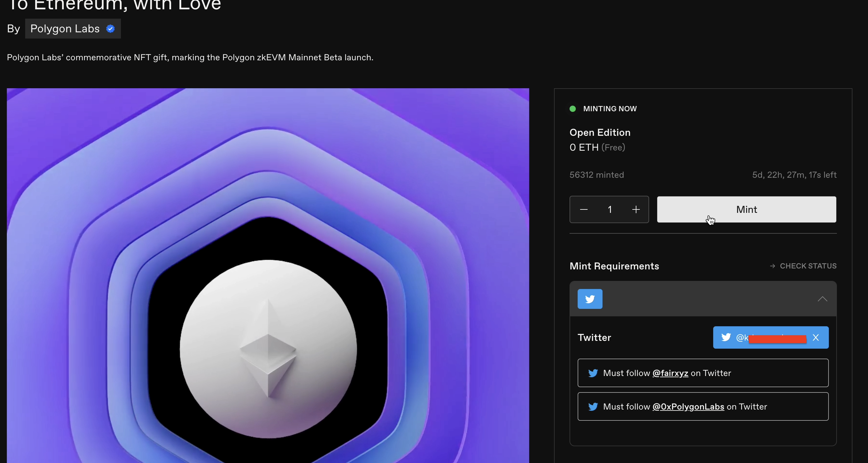Click the mint quantity number field
This screenshot has width=868, height=463.
(x=610, y=209)
